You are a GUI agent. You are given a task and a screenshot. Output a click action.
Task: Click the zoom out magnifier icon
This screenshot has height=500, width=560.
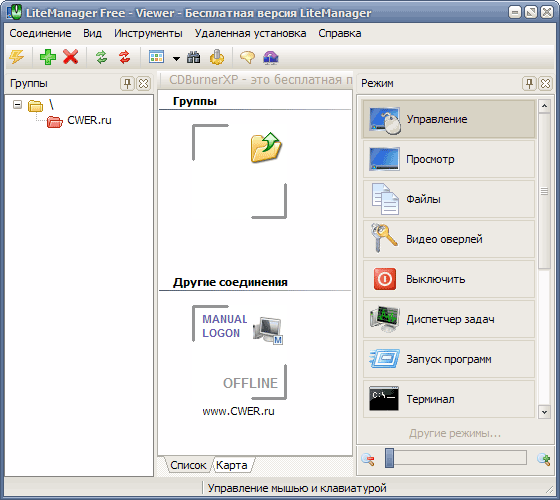click(368, 459)
